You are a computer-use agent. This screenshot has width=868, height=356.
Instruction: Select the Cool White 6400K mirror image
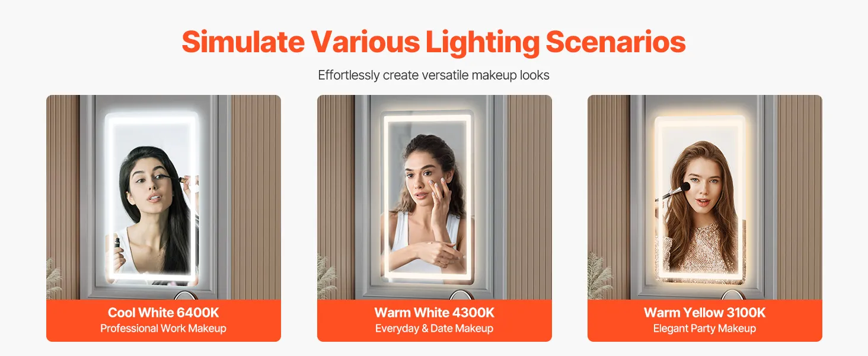click(x=164, y=198)
